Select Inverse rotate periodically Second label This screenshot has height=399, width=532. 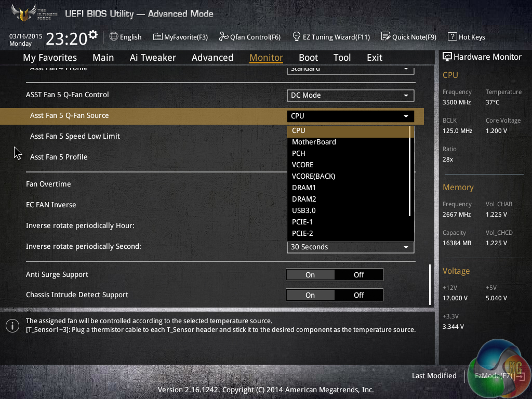point(84,247)
